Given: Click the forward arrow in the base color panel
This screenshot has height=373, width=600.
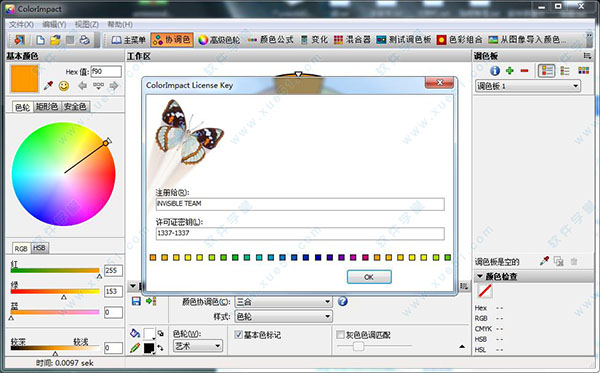Looking at the screenshot, I should click(x=114, y=86).
